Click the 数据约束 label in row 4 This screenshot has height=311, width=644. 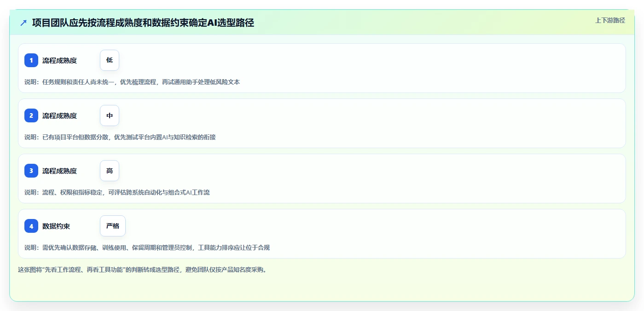point(56,226)
